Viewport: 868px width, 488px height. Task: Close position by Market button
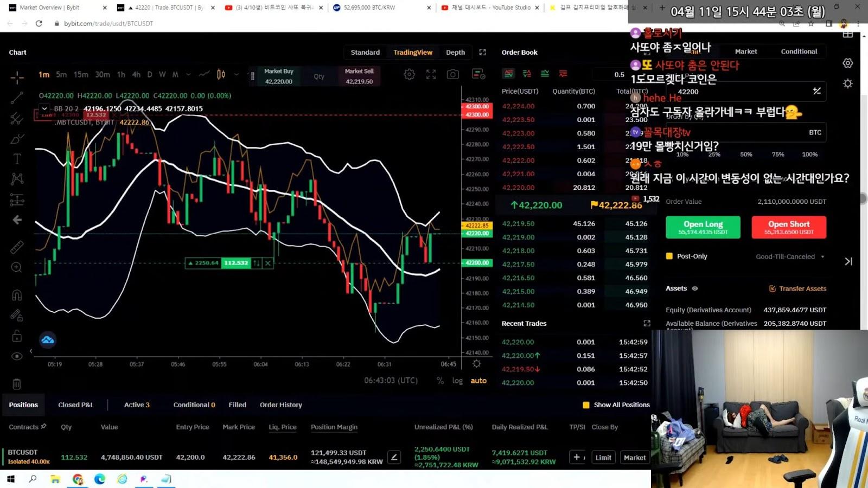[x=634, y=458]
